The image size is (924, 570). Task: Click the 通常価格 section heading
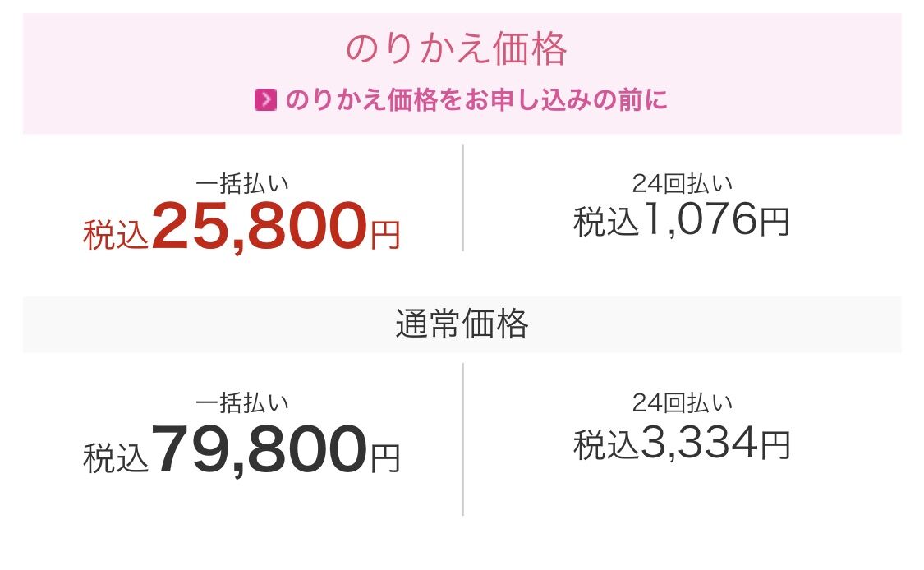coord(462,325)
